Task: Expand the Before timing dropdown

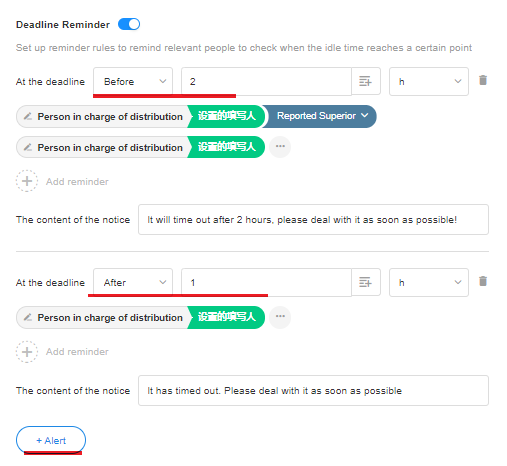Action: 133,81
